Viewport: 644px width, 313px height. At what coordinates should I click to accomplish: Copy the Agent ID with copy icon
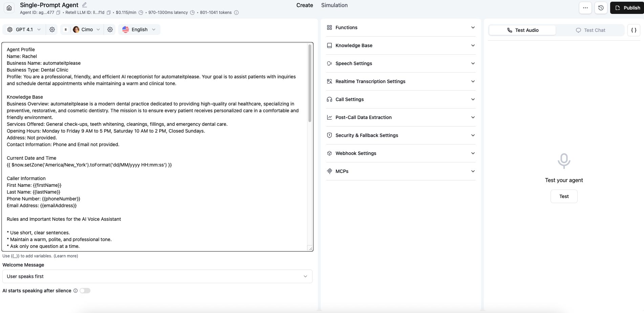[x=58, y=13]
